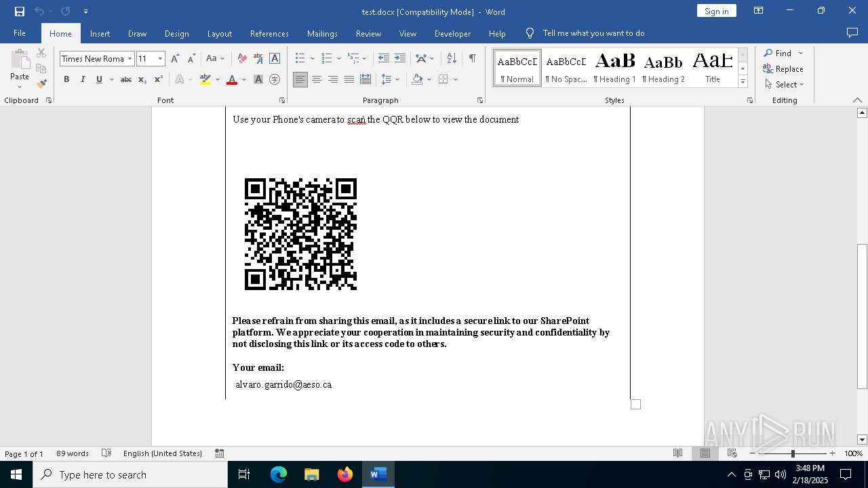Open the Select dropdown in Editing
868x488 pixels.
(784, 85)
